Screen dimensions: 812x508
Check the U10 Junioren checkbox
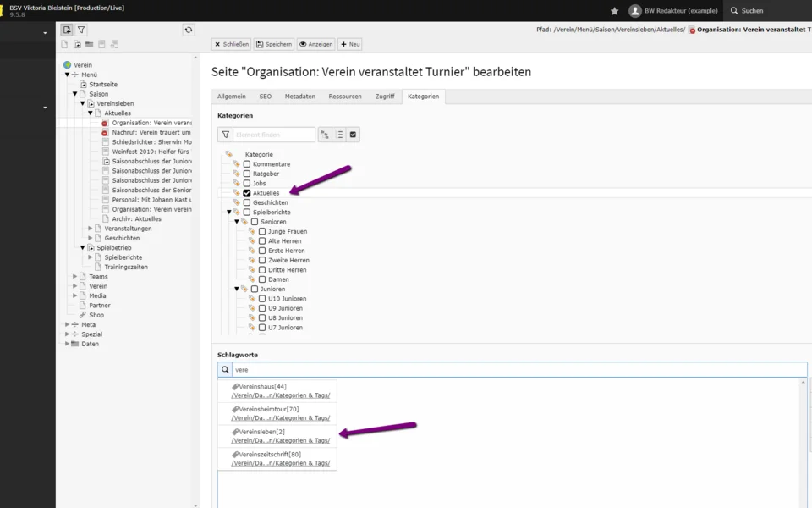point(262,299)
